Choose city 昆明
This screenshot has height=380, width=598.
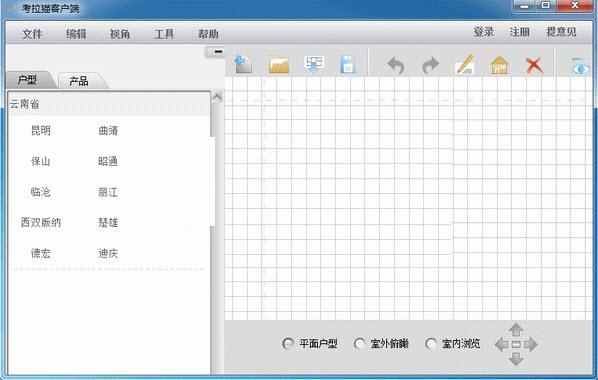tap(40, 130)
